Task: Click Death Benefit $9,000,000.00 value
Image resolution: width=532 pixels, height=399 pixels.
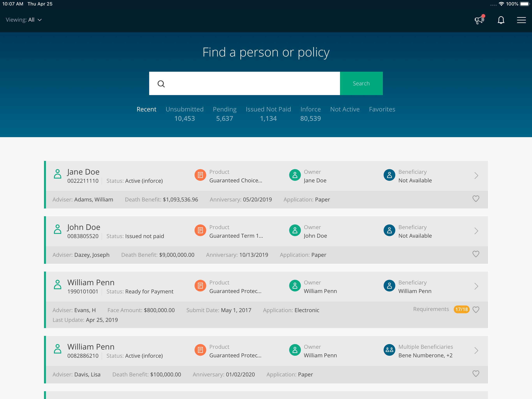Action: (x=177, y=255)
